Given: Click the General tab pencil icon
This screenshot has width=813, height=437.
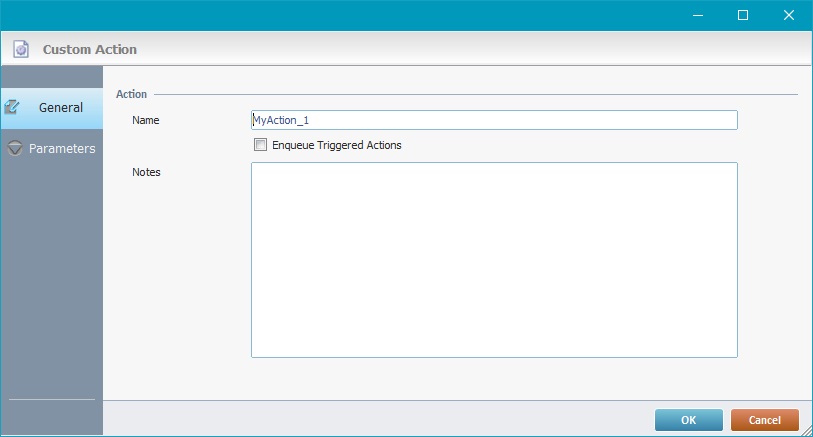Looking at the screenshot, I should coord(14,107).
